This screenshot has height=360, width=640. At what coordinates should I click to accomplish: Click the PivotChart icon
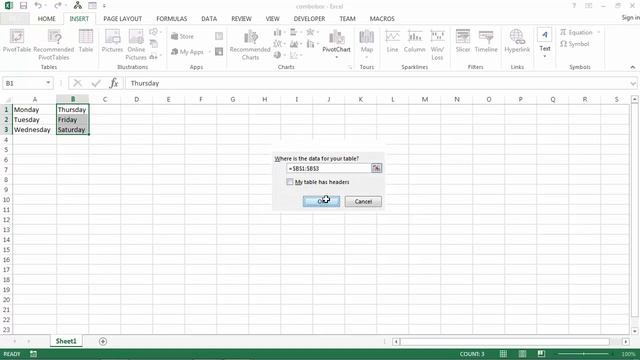(x=336, y=43)
